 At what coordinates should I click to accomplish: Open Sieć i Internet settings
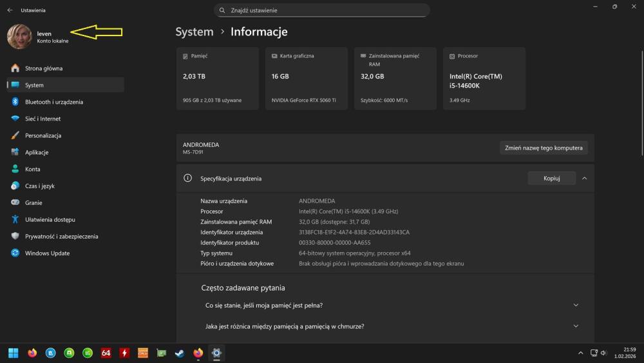point(43,119)
